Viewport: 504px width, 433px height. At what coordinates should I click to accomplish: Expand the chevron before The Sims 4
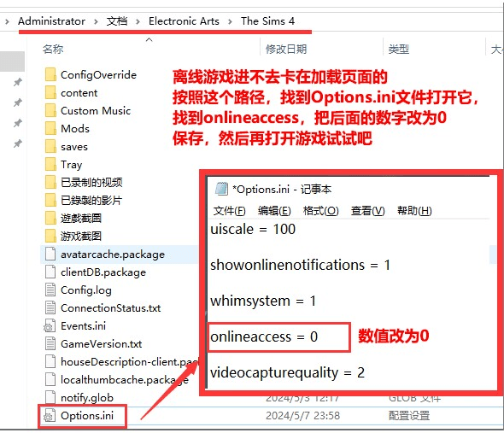230,21
